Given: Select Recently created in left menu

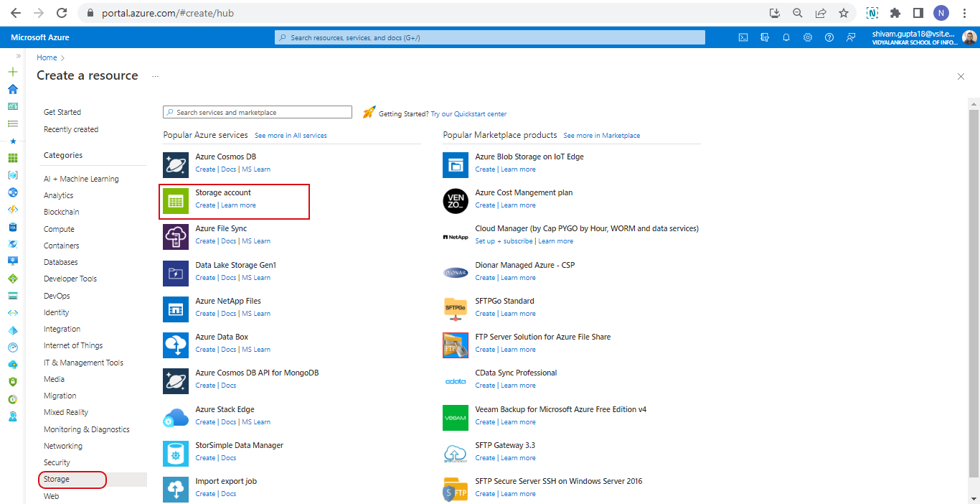Looking at the screenshot, I should pyautogui.click(x=71, y=129).
